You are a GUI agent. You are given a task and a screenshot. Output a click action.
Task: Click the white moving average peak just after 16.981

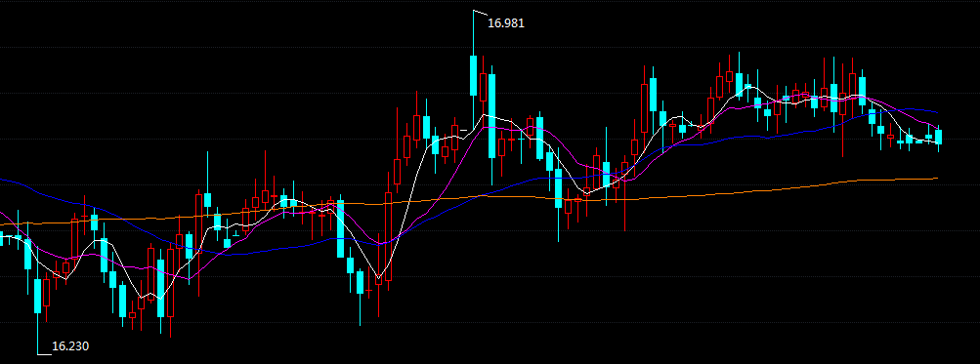[x=483, y=115]
